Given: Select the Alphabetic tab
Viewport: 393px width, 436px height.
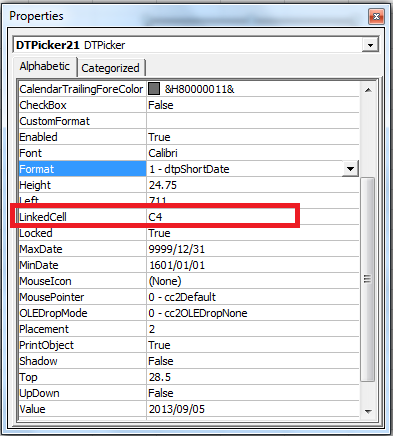Looking at the screenshot, I should [45, 66].
